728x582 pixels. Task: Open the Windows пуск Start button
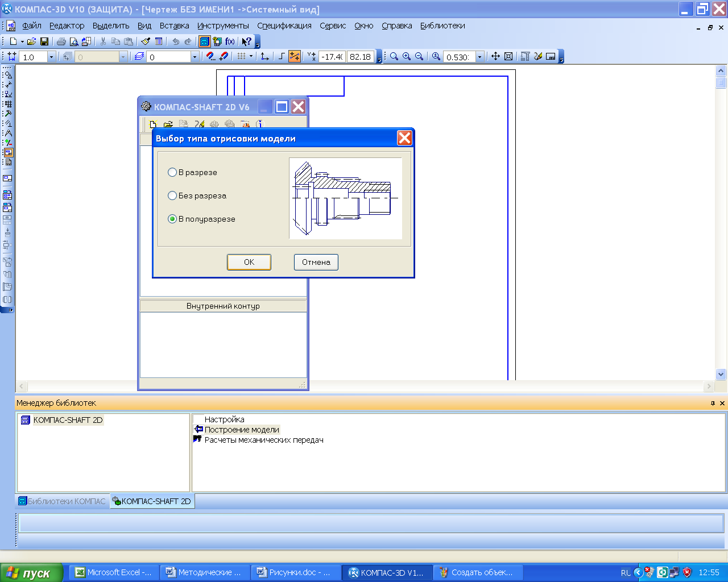click(31, 573)
